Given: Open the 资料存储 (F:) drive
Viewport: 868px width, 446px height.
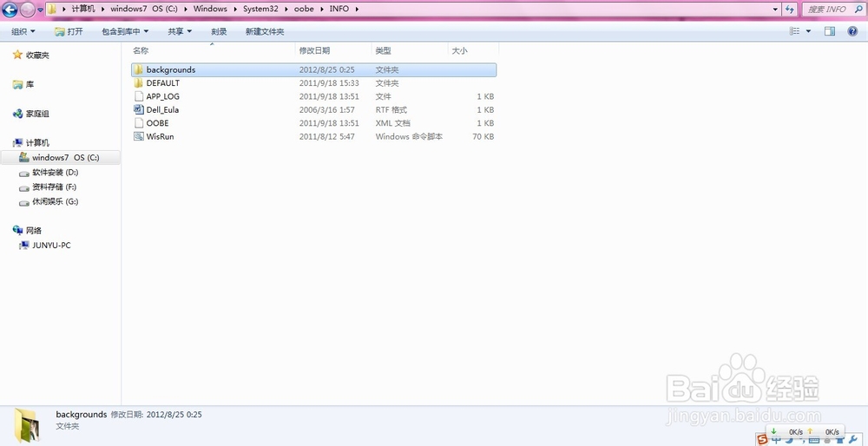Looking at the screenshot, I should [54, 187].
